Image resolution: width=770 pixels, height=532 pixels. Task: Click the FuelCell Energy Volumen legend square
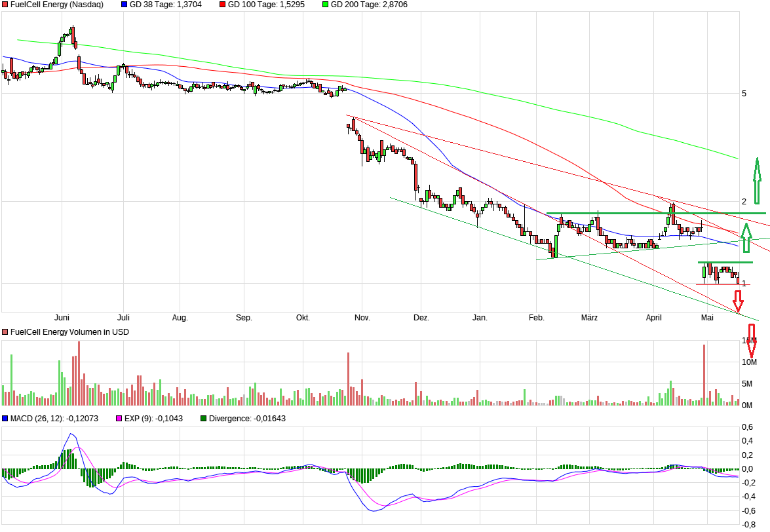(x=6, y=332)
